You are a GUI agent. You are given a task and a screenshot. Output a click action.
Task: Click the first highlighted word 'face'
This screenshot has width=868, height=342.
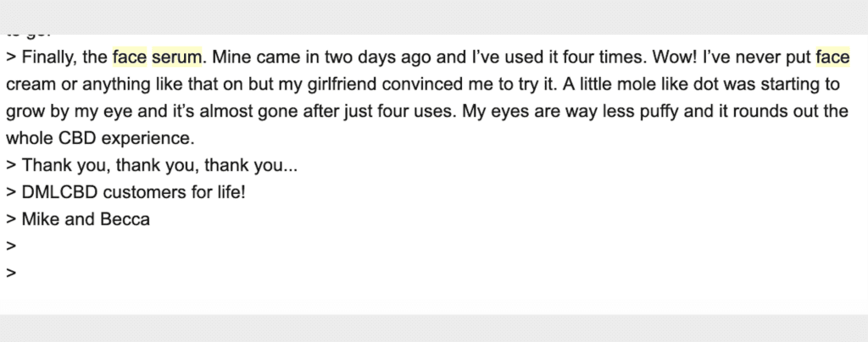click(x=130, y=58)
